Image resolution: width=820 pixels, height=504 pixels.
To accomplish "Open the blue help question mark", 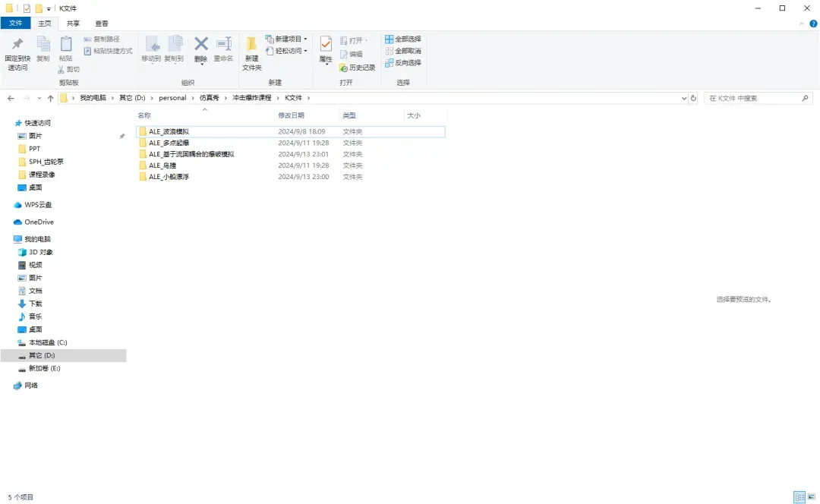I will (x=813, y=24).
